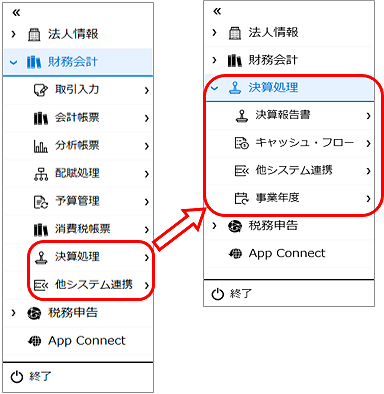Open 消費税帳票 submenu arrow

point(147,230)
